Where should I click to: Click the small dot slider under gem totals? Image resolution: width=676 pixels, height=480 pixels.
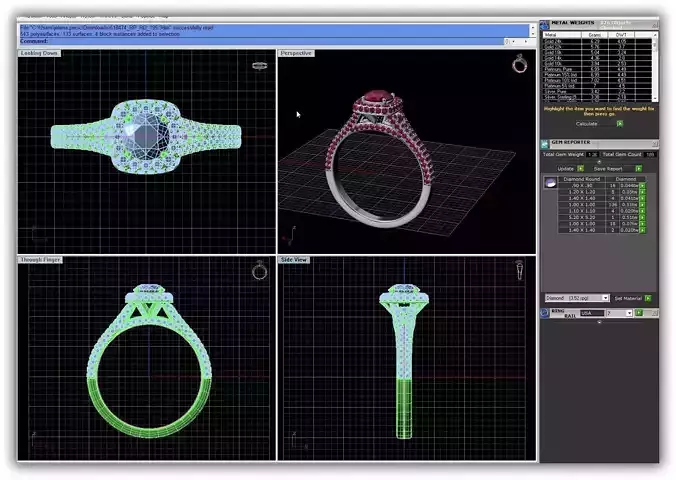599,161
